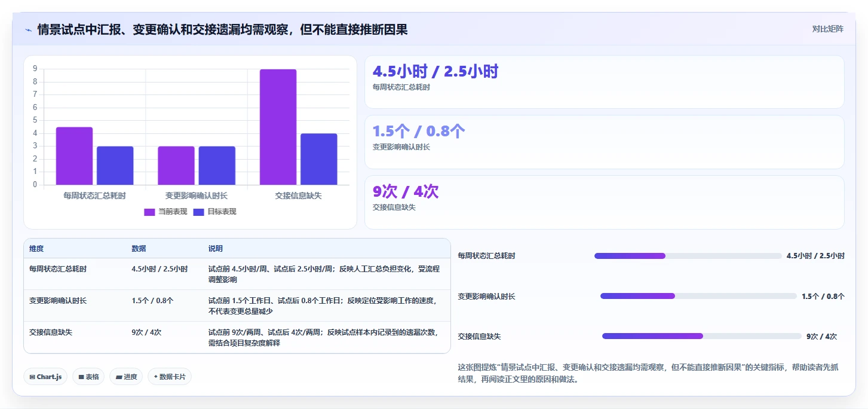Click the description starting 试点前 9次/两周
The image size is (868, 409).
pos(323,338)
